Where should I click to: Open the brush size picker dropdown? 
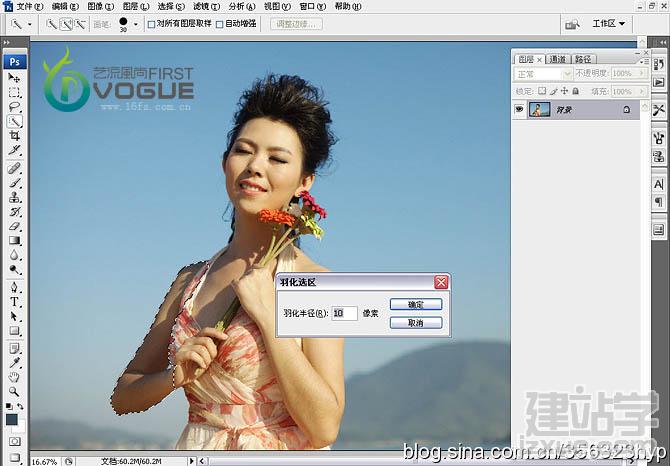tap(136, 24)
